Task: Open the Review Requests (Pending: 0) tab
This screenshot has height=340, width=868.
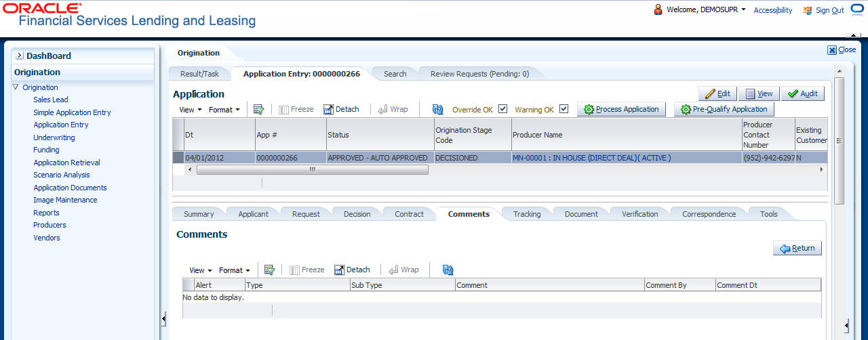Action: tap(479, 74)
